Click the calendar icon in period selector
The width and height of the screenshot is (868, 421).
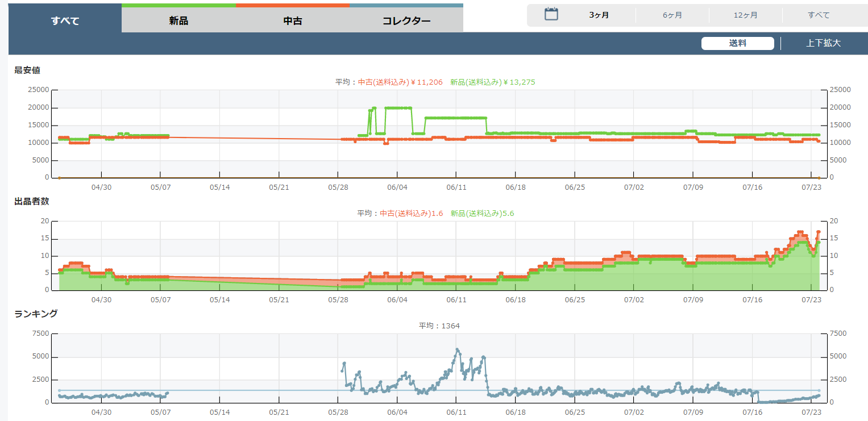click(551, 15)
